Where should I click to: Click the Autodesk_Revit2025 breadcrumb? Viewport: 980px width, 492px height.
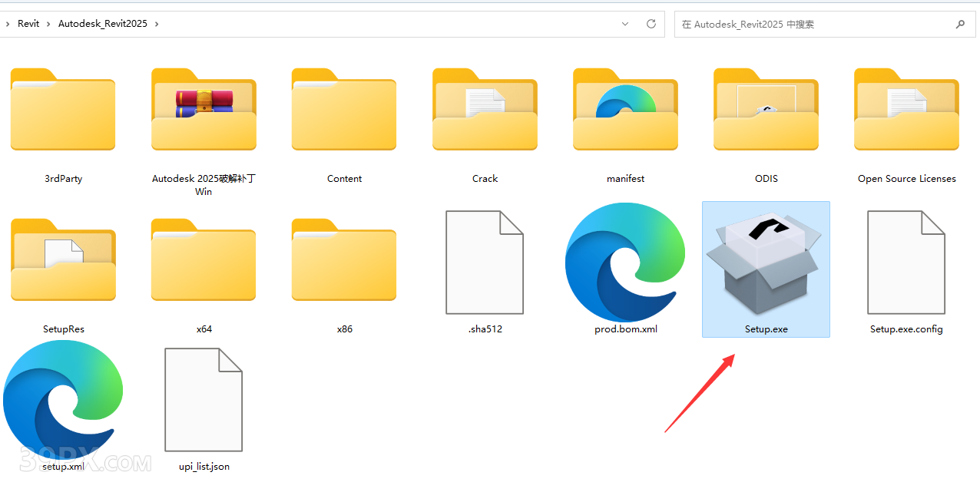(103, 24)
